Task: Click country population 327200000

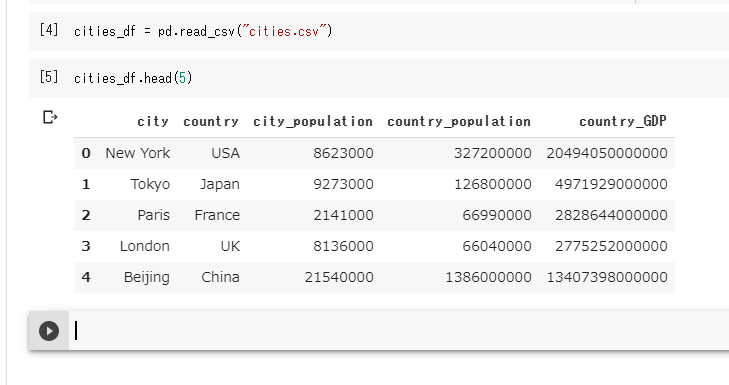Action: click(493, 153)
